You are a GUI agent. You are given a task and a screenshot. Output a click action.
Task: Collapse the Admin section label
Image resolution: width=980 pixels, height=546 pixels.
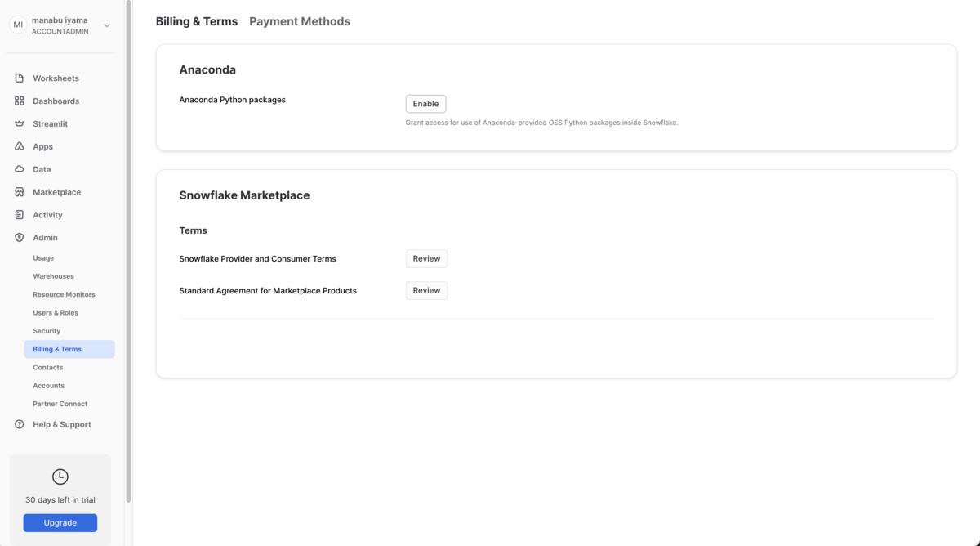pyautogui.click(x=45, y=238)
